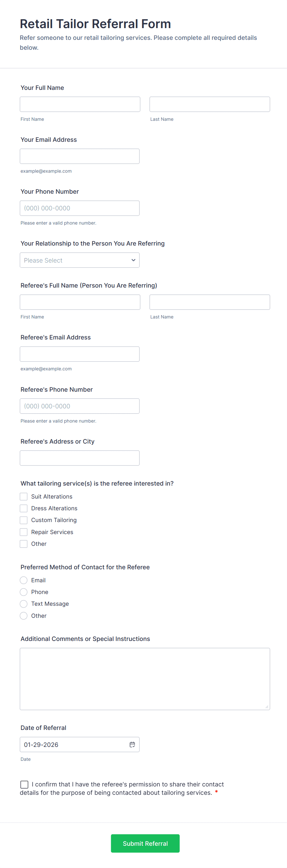
Task: Click the Additional Comments text area
Action: pos(145,679)
